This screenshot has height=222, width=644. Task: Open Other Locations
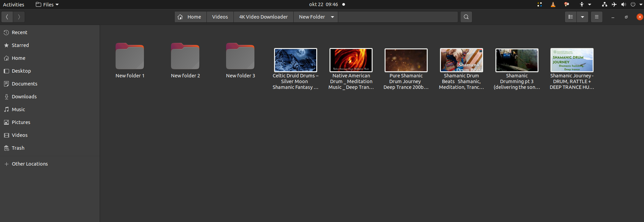coord(30,164)
